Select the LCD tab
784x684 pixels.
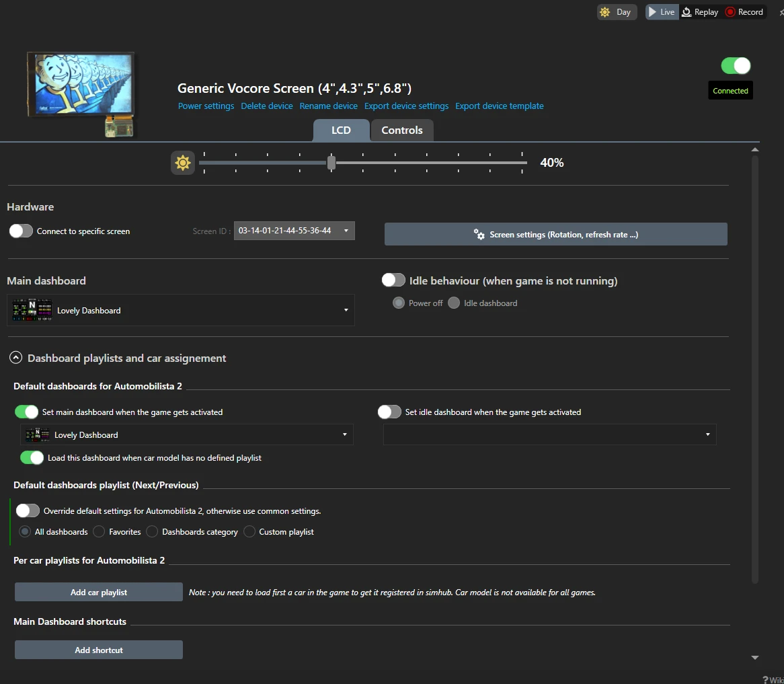[x=341, y=130]
